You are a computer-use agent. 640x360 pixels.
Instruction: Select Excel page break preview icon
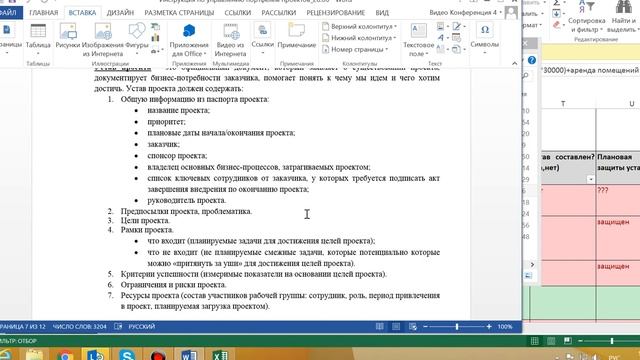(567, 341)
